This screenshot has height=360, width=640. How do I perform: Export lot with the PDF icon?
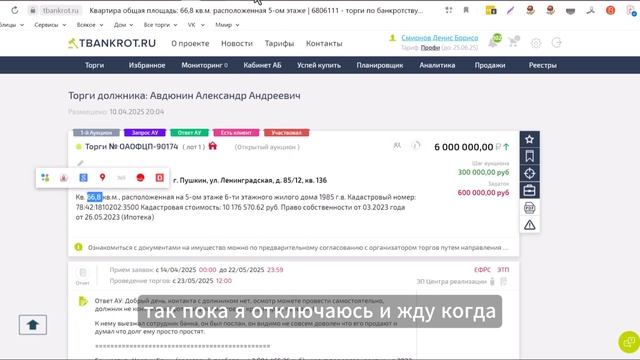pyautogui.click(x=529, y=208)
